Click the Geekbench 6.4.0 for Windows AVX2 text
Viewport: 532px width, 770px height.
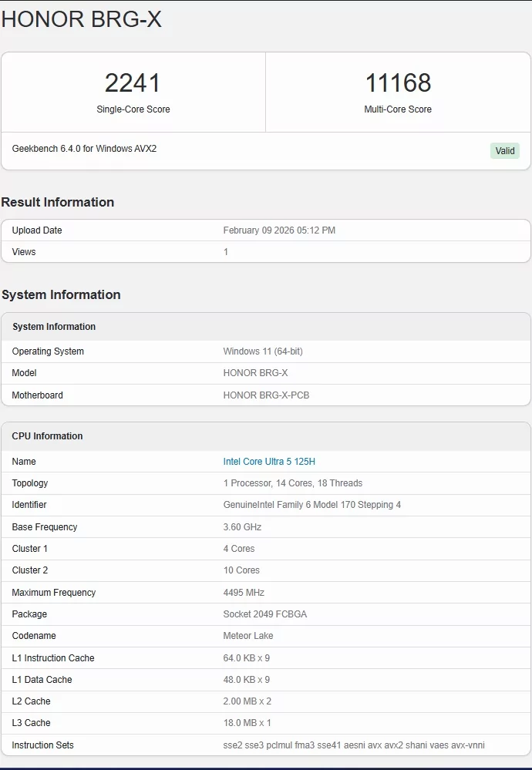[x=84, y=149]
